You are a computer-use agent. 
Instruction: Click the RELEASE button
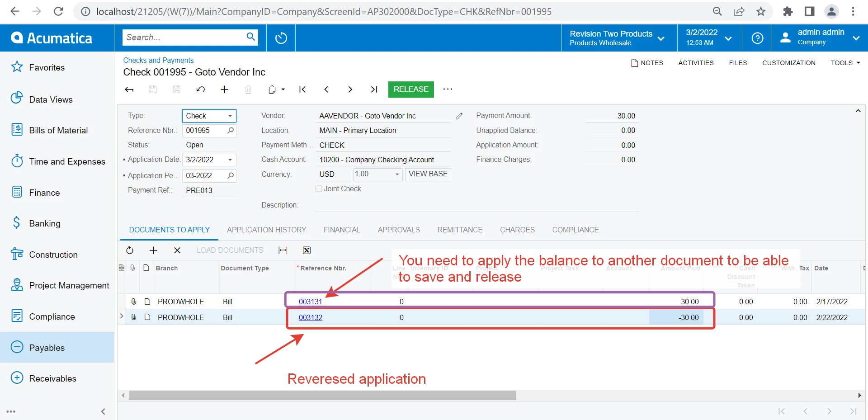point(410,89)
